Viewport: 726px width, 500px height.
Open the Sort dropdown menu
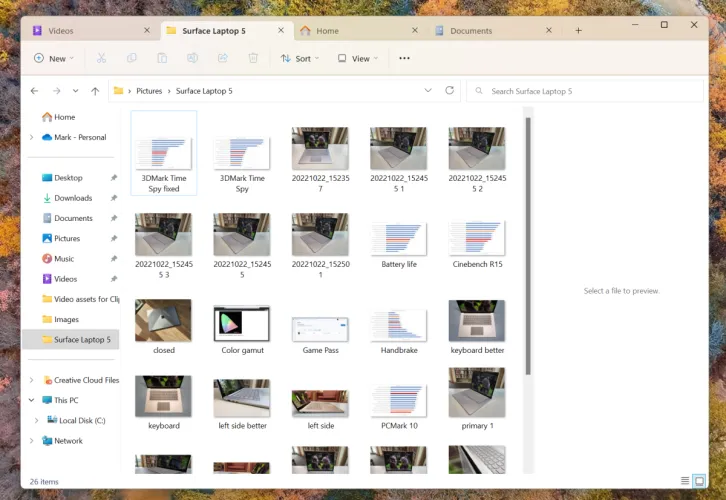coord(300,59)
